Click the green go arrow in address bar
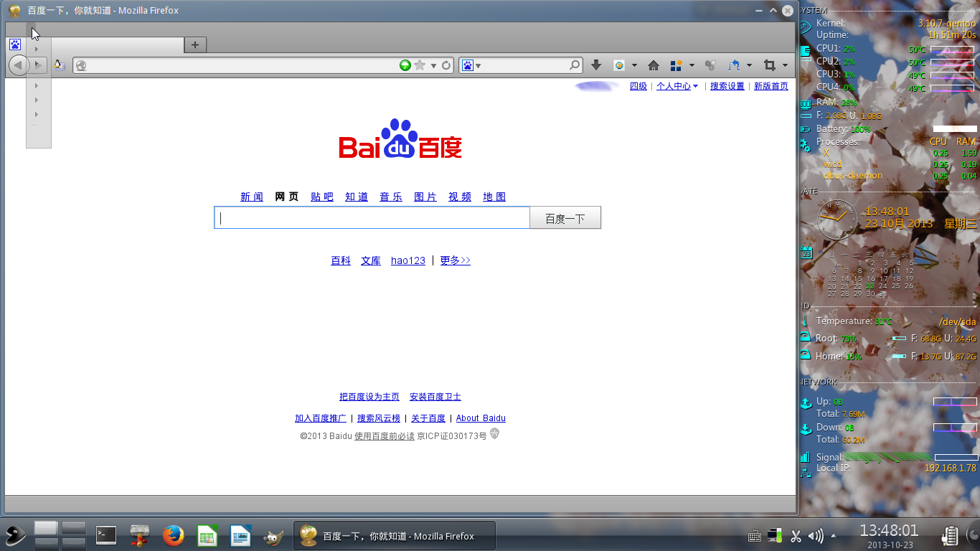 pyautogui.click(x=405, y=65)
